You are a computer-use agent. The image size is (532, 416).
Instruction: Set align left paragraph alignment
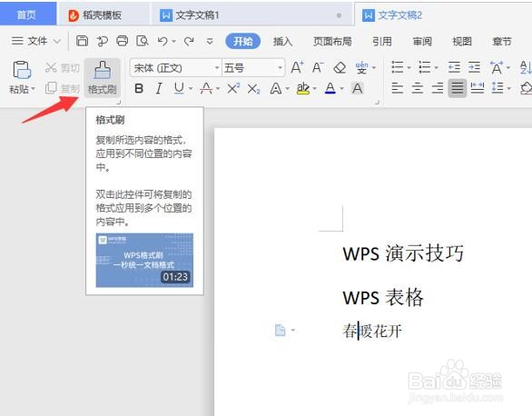pyautogui.click(x=398, y=88)
